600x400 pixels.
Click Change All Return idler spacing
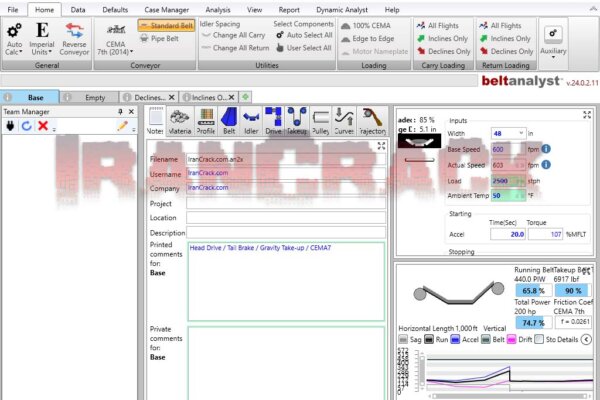click(236, 48)
